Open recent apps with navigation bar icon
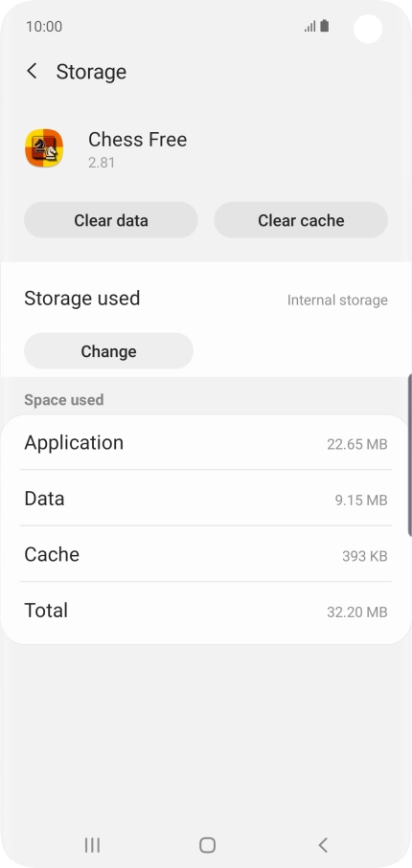Viewport: 412px width, 868px height. pyautogui.click(x=92, y=845)
